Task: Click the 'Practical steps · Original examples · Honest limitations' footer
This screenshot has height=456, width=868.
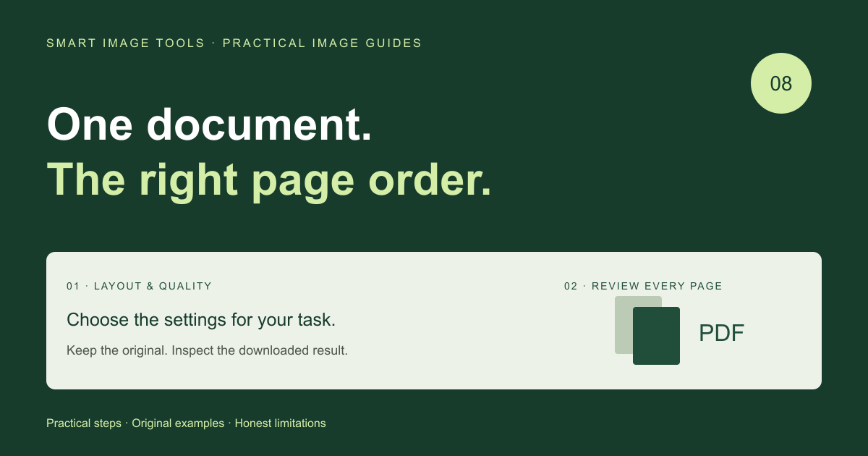Action: [186, 423]
